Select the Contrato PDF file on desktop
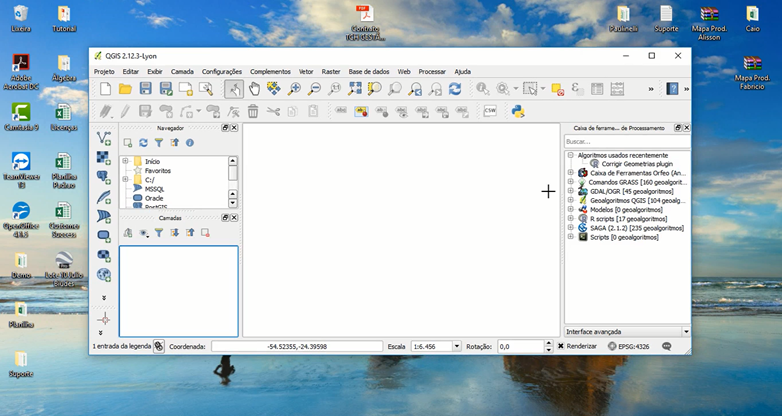This screenshot has width=782, height=416. pos(365,22)
